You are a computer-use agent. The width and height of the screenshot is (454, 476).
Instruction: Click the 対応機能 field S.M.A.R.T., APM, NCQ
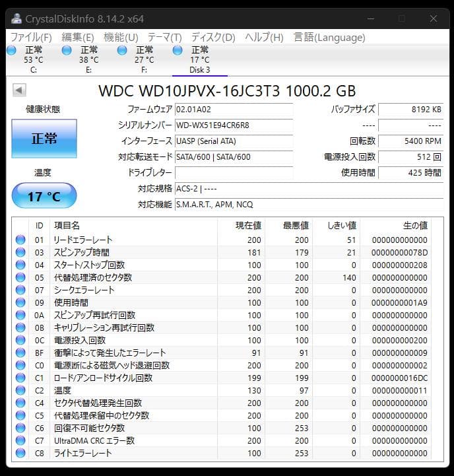309,204
